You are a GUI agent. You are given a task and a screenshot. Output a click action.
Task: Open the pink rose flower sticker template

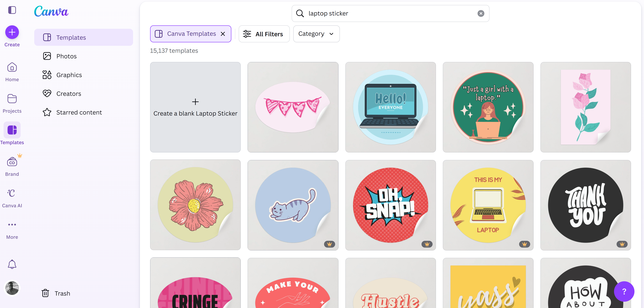click(586, 107)
